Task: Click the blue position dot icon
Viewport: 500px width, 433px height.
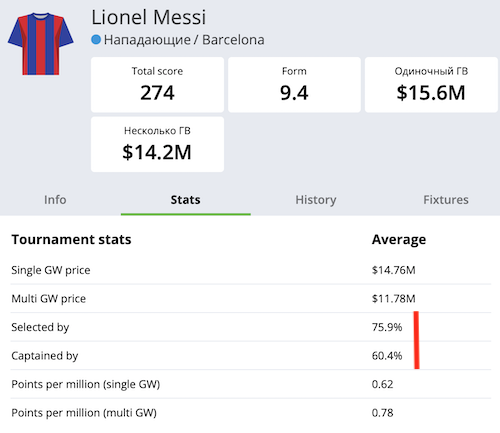Action: (96, 40)
